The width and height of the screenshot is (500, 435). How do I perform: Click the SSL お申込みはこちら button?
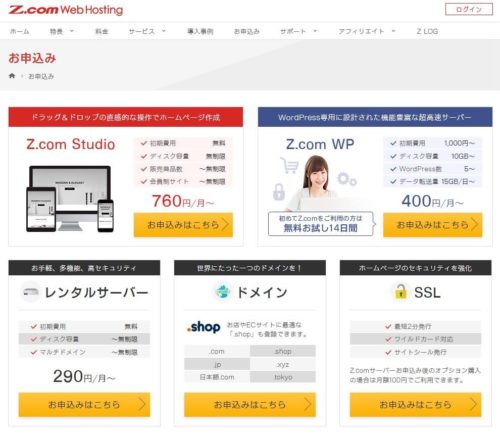pyautogui.click(x=416, y=404)
